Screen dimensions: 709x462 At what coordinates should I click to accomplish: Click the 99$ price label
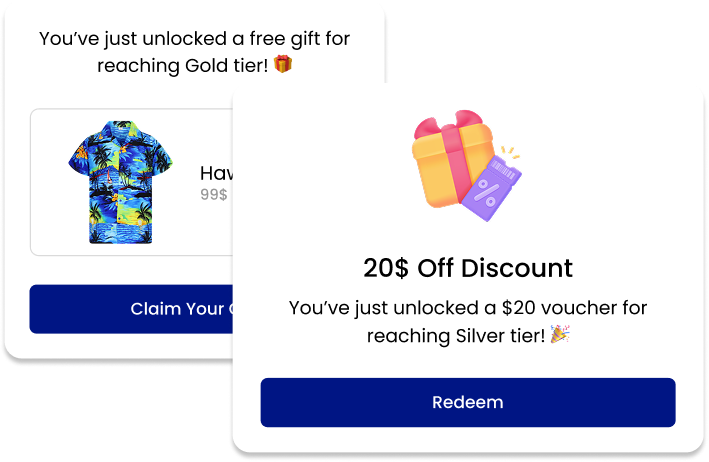coord(214,194)
